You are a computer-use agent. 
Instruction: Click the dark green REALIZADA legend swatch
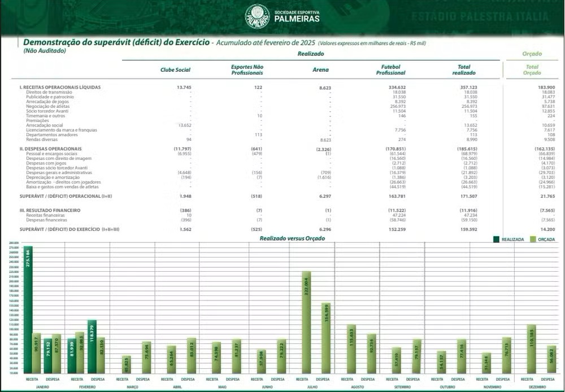496,239
